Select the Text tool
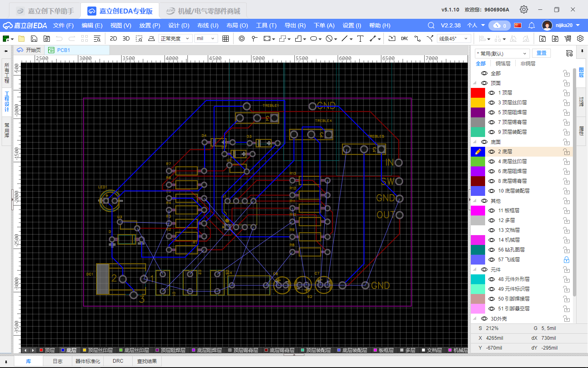Image resolution: width=588 pixels, height=368 pixels. (x=360, y=38)
